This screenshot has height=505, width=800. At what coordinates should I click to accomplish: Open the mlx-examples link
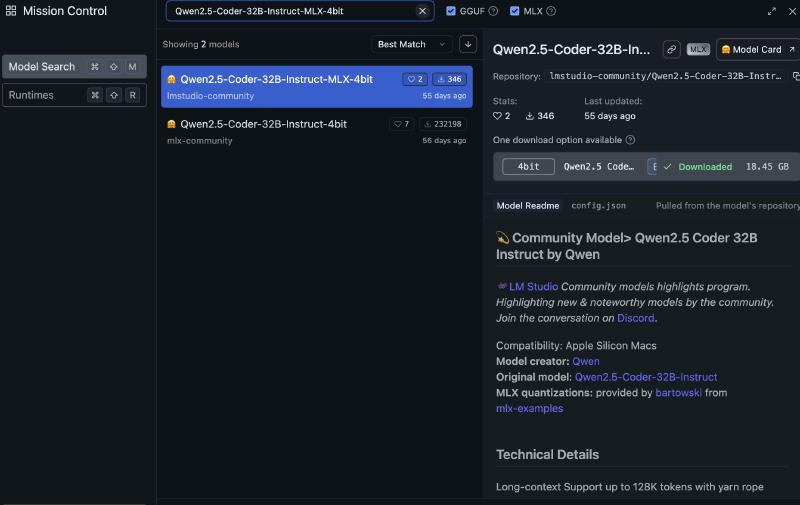pyautogui.click(x=530, y=409)
